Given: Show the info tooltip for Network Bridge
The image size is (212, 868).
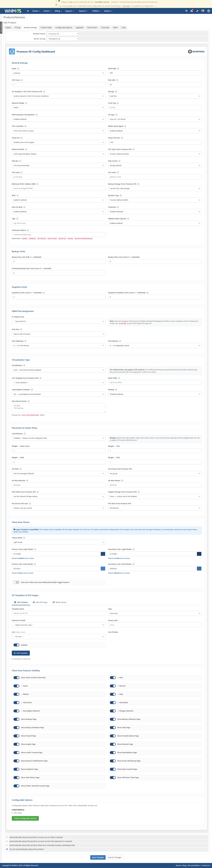Looking at the screenshot, I should coord(26,103).
